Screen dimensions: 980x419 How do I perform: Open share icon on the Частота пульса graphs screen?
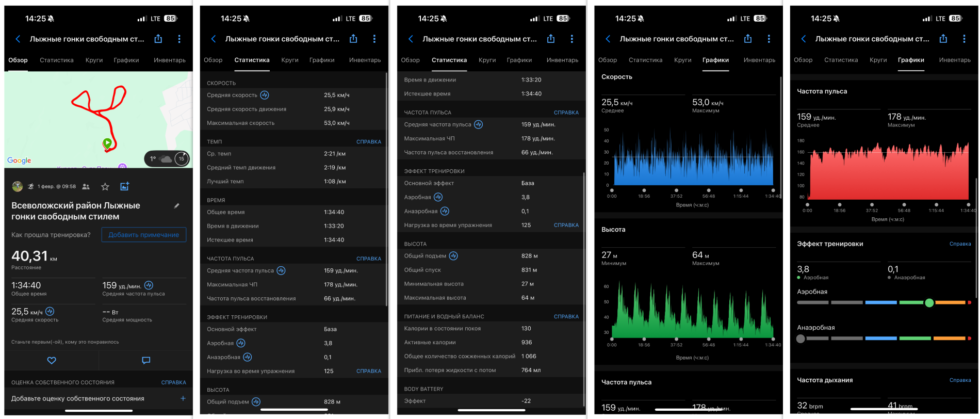(x=943, y=39)
